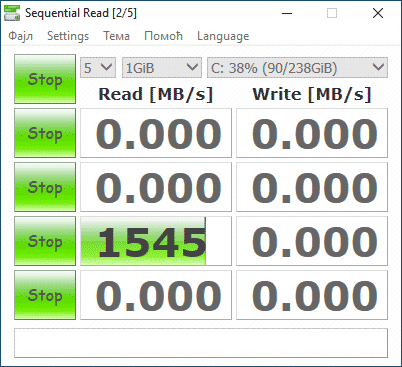The image size is (402, 367).
Task: Click the bottom Stop button
Action: click(x=45, y=295)
